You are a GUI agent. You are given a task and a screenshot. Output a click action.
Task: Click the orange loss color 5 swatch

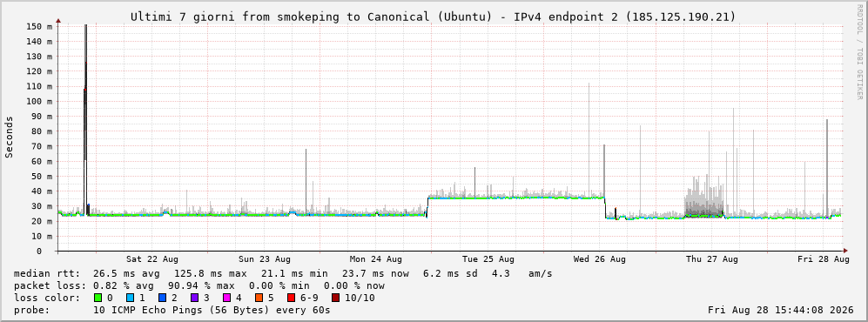pyautogui.click(x=259, y=298)
